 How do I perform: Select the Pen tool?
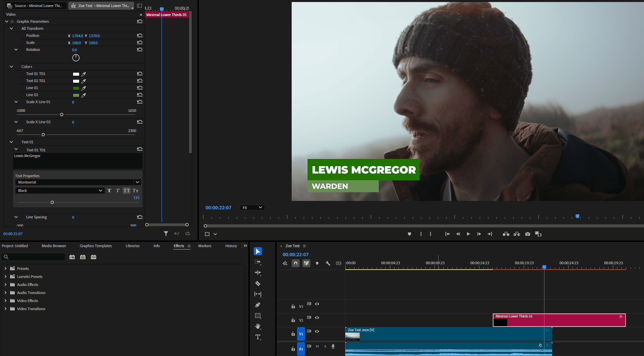coord(257,305)
